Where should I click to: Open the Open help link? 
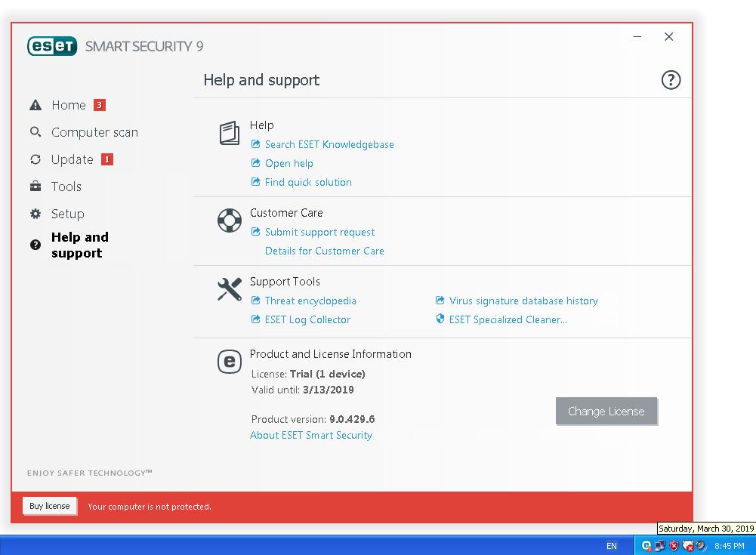tap(289, 163)
